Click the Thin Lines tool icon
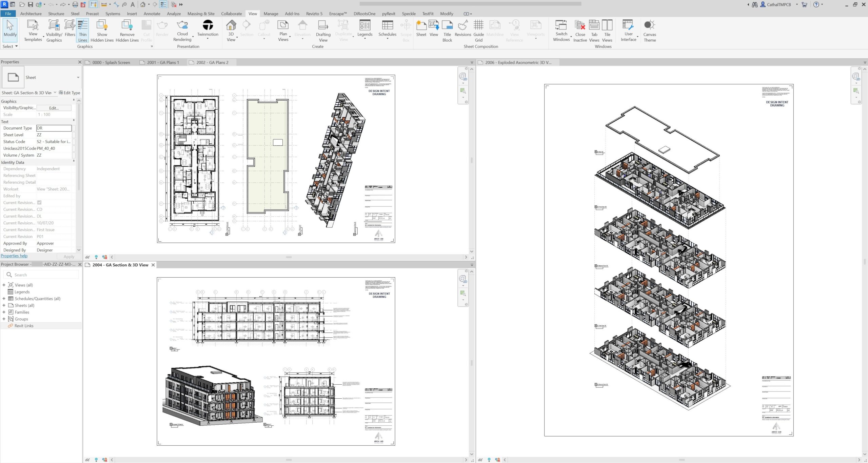This screenshot has height=463, width=868. tap(83, 25)
